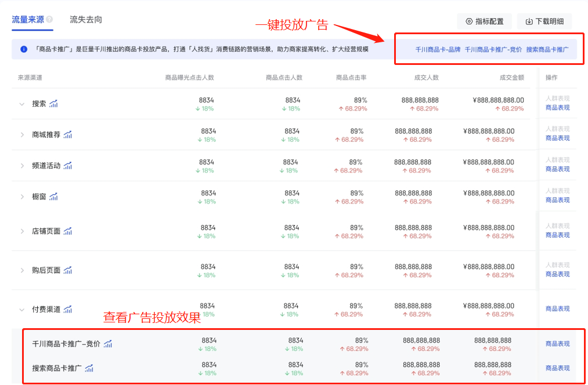Viewport: 588px width, 385px height.
Task: Open 商品表现 for the 橱窗 row
Action: tap(558, 201)
